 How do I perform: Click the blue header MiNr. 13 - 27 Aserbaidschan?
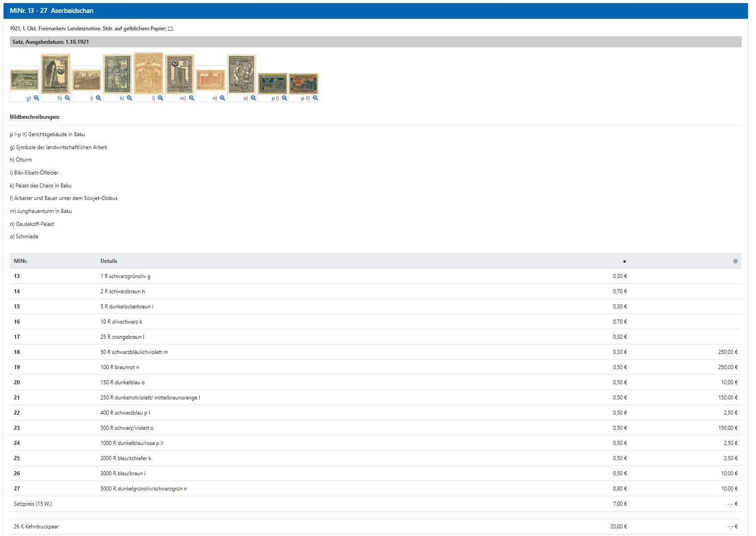51,11
